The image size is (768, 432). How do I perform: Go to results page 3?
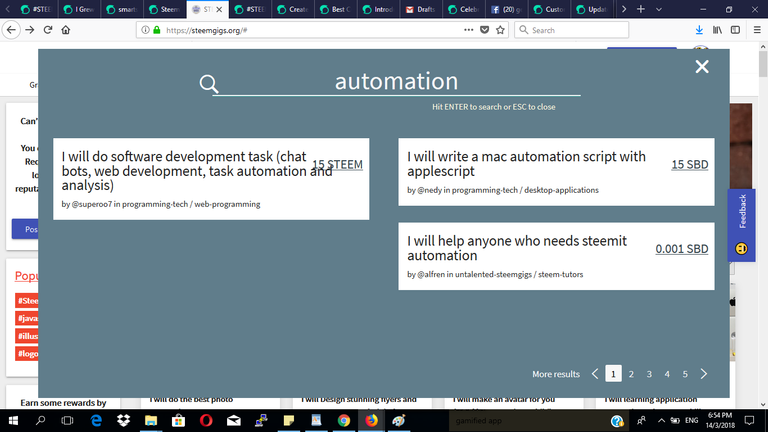coord(649,374)
